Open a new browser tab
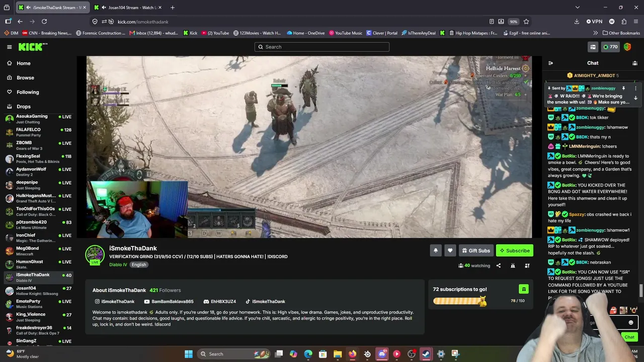Image resolution: width=644 pixels, height=362 pixels. (173, 8)
